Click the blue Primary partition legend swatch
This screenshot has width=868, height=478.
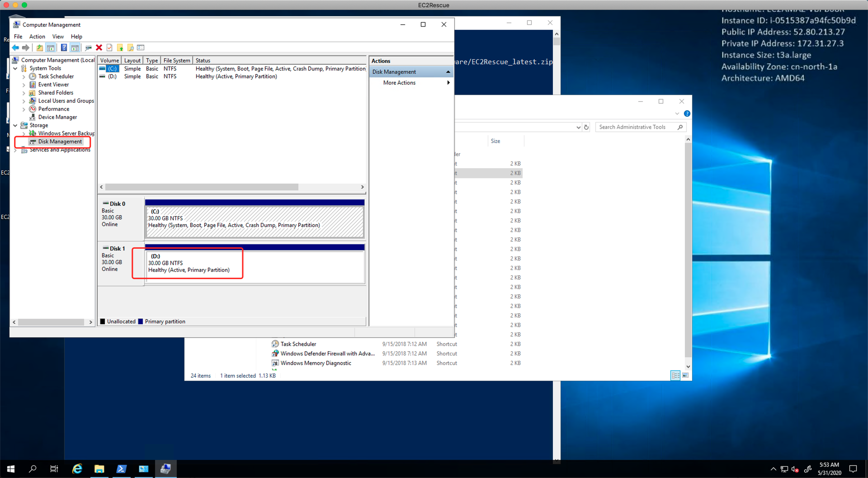point(141,322)
